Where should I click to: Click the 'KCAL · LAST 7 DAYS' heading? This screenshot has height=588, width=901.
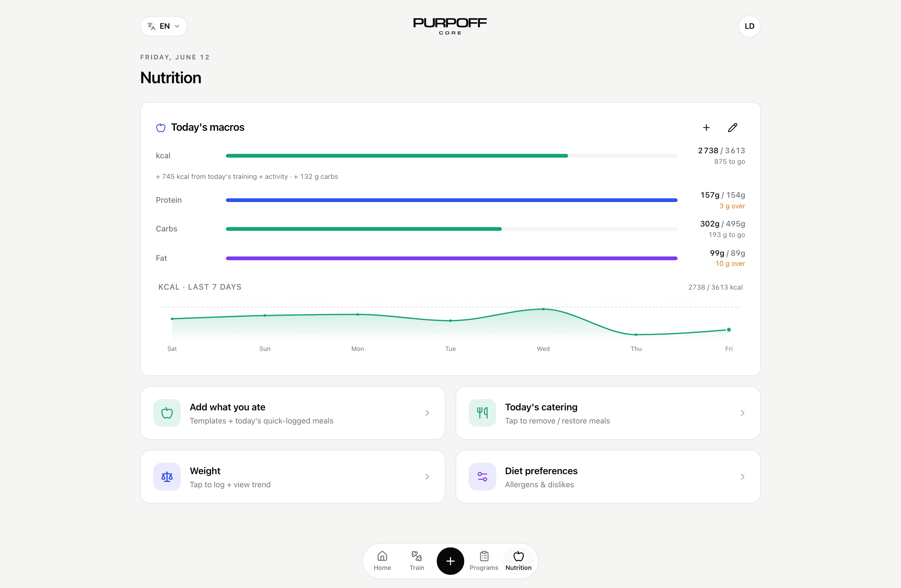point(200,287)
